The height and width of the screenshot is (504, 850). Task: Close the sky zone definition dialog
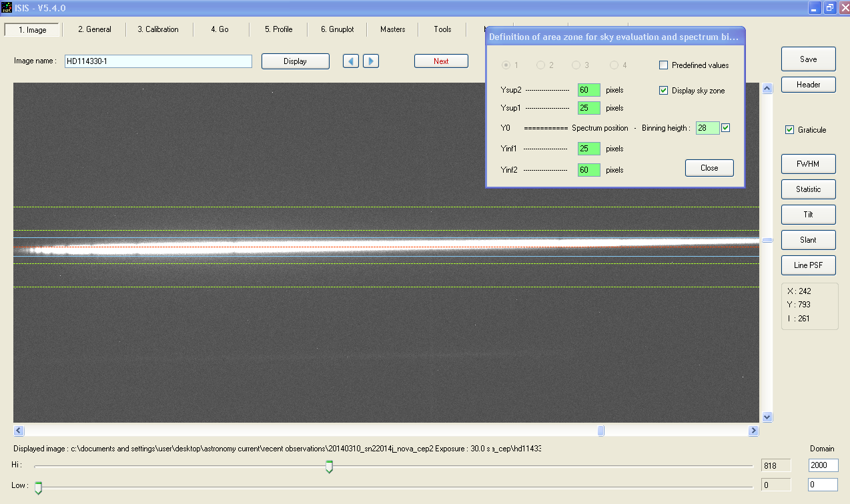click(x=709, y=168)
